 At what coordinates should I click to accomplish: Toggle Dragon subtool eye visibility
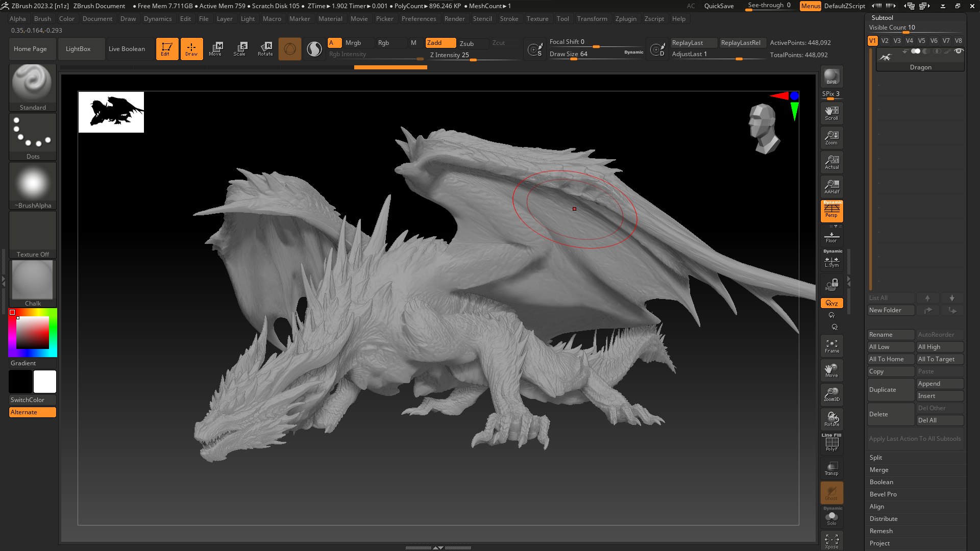pyautogui.click(x=959, y=51)
